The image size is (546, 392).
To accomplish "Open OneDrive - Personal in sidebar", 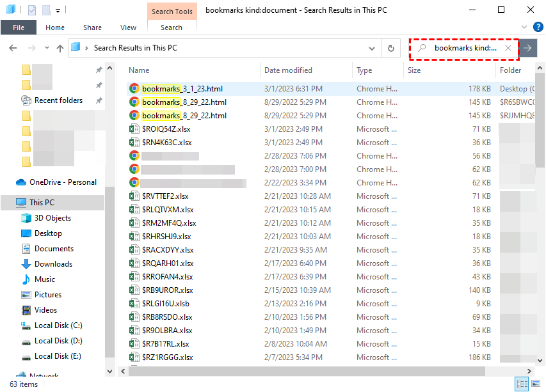I will coord(63,182).
